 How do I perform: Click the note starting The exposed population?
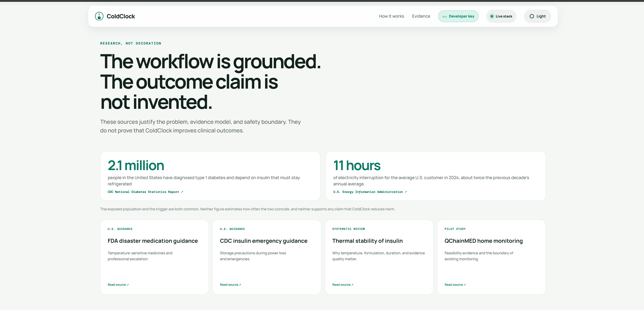pos(248,209)
